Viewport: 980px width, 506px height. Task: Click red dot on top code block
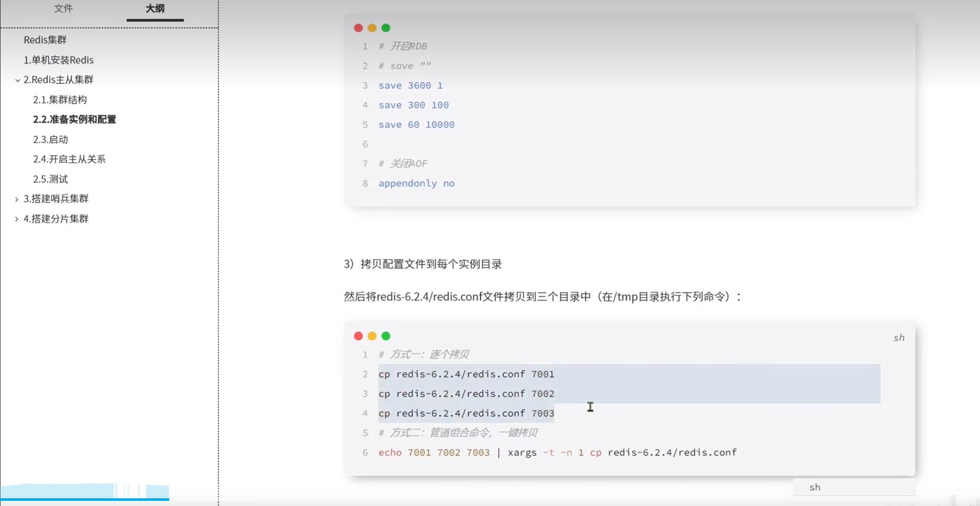coord(358,28)
